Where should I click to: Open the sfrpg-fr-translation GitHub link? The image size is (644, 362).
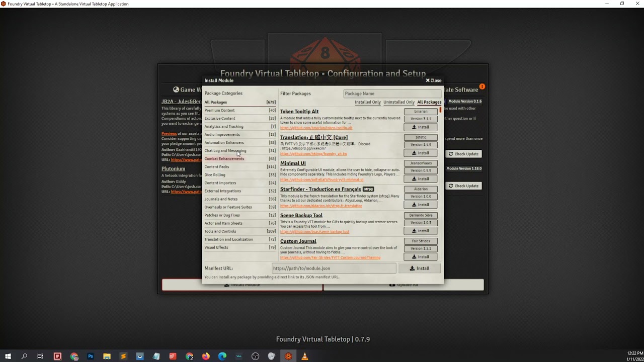pyautogui.click(x=321, y=206)
